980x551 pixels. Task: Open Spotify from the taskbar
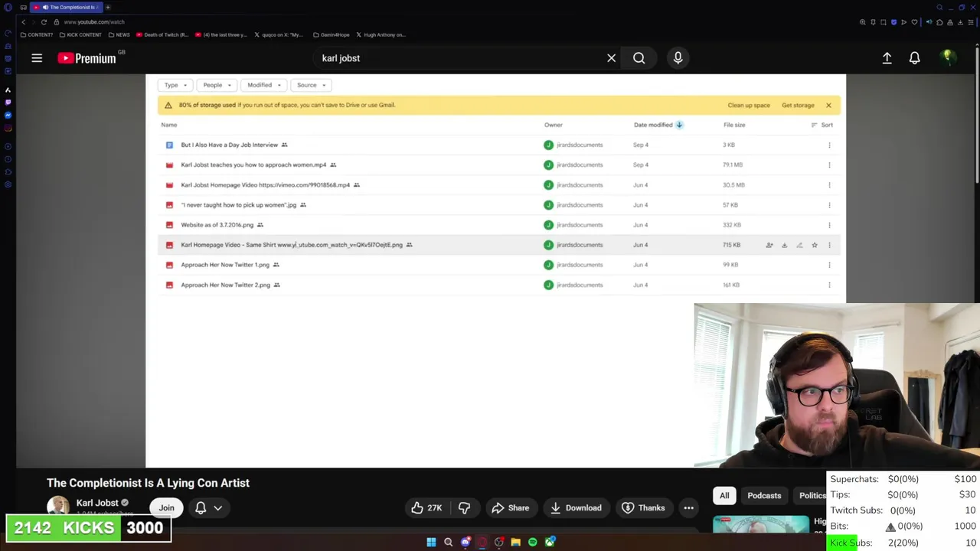pyautogui.click(x=532, y=542)
